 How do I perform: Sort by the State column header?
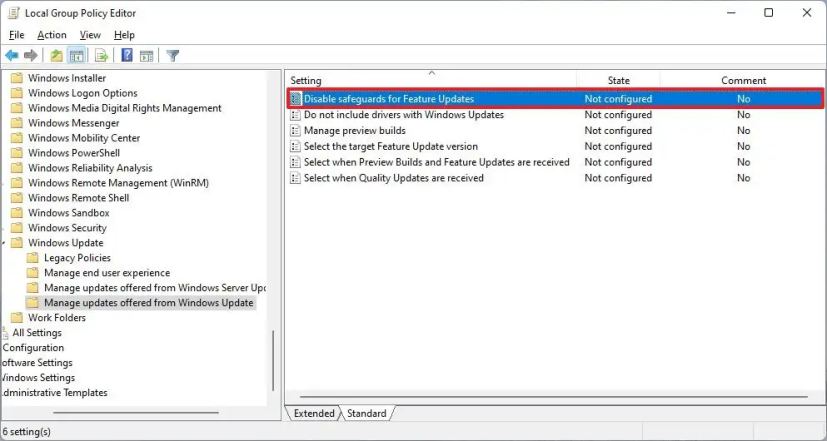[618, 80]
